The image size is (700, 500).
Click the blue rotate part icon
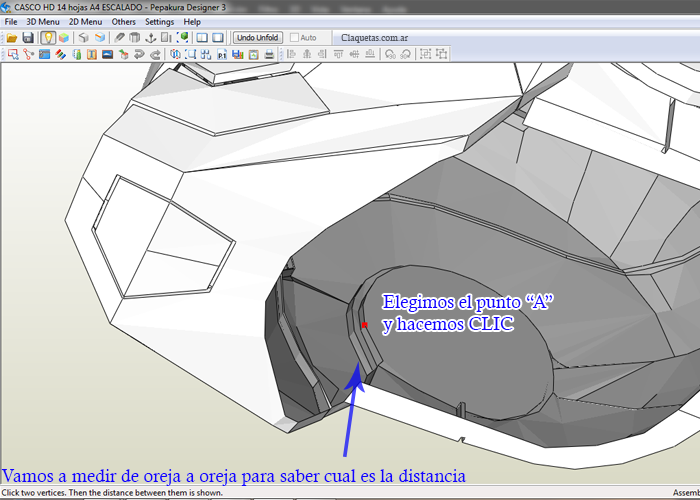(x=175, y=54)
